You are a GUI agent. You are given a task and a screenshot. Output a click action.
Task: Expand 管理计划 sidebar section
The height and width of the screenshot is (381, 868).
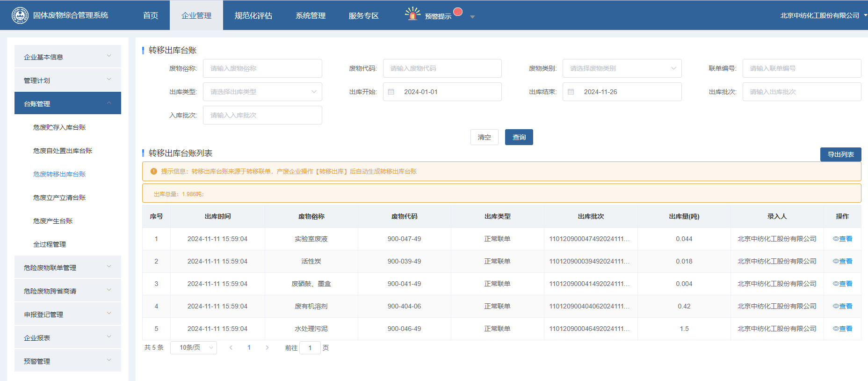pos(68,80)
